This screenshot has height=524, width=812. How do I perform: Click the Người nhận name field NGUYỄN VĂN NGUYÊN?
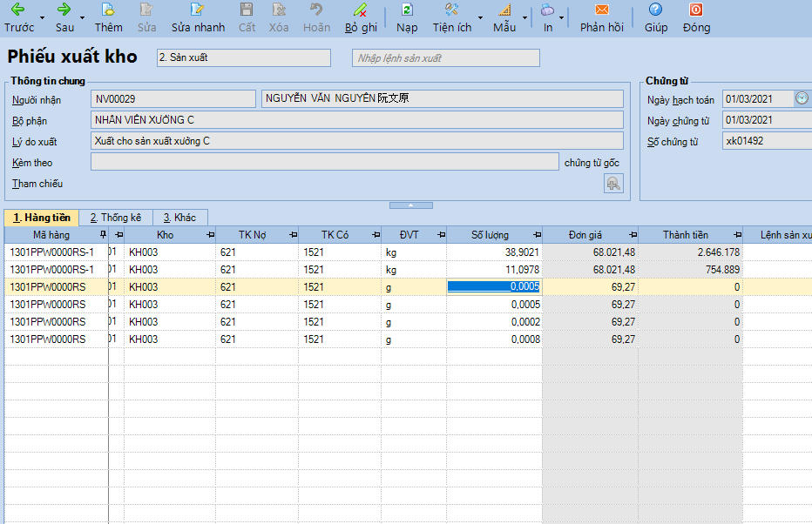point(443,99)
